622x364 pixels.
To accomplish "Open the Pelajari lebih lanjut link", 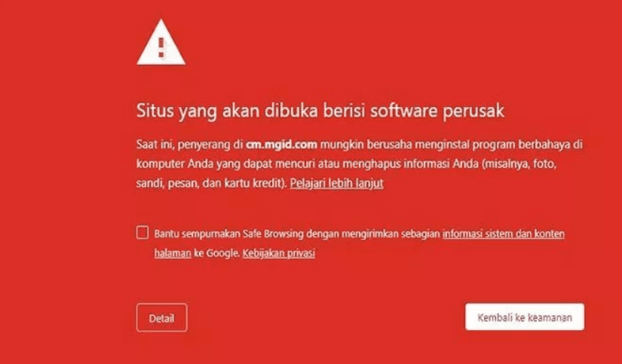I will click(336, 183).
